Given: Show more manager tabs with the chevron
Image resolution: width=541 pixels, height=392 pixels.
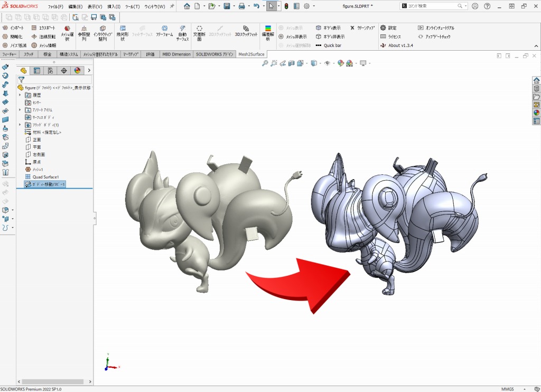Looking at the screenshot, I should [89, 70].
